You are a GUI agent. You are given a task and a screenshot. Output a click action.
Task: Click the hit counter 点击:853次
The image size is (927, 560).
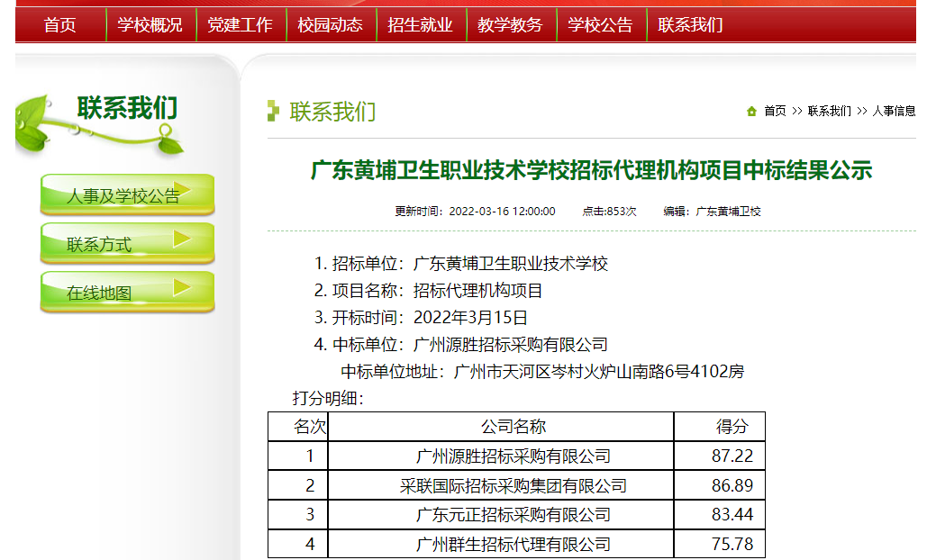point(610,212)
